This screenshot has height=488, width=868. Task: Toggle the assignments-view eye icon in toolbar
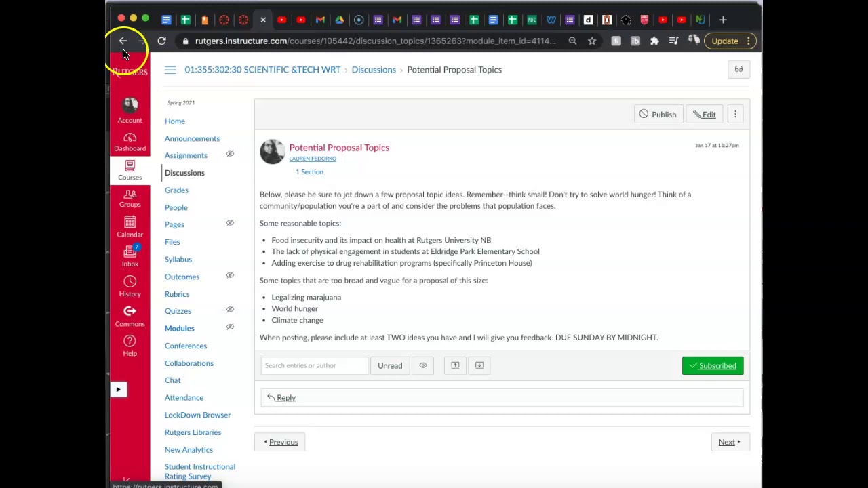[x=422, y=365]
